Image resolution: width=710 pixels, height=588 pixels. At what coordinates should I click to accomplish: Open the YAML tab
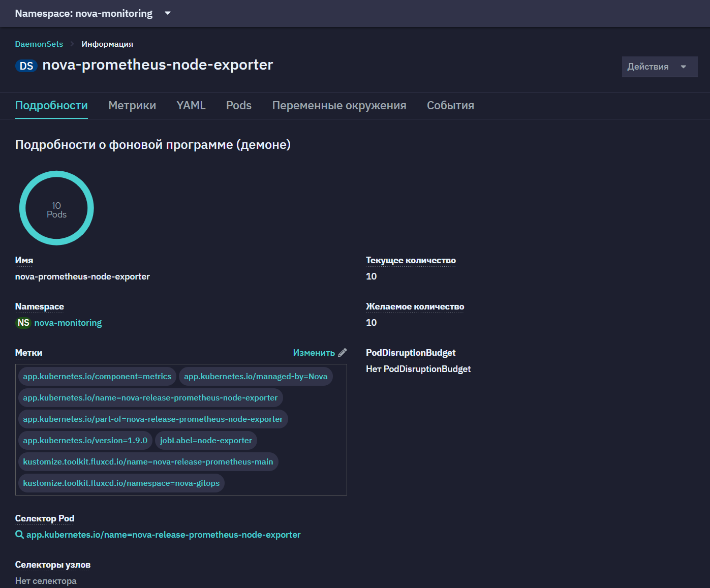pos(191,105)
